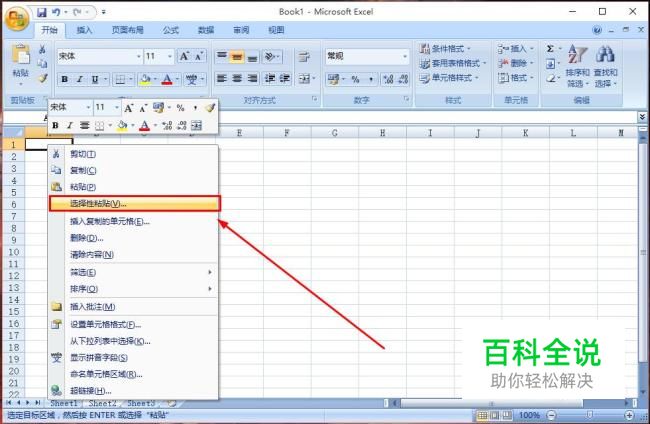Click the zoom slider in the status bar

point(590,415)
